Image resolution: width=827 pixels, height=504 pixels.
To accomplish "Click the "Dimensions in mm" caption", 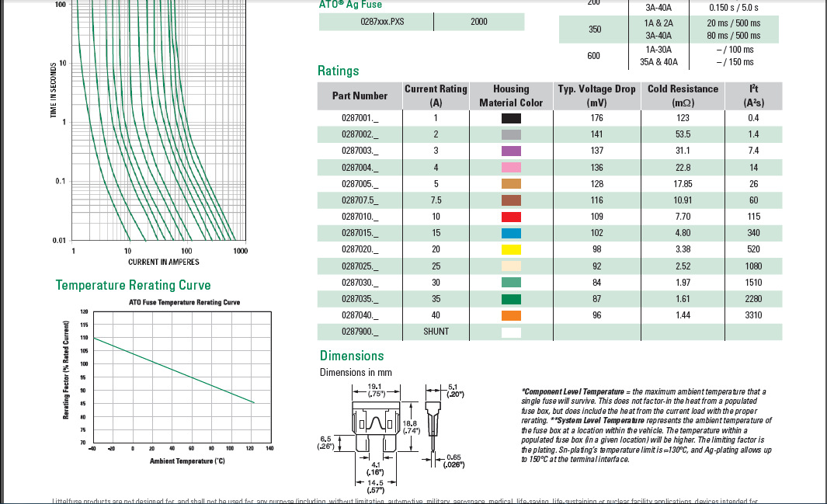I will (x=356, y=372).
